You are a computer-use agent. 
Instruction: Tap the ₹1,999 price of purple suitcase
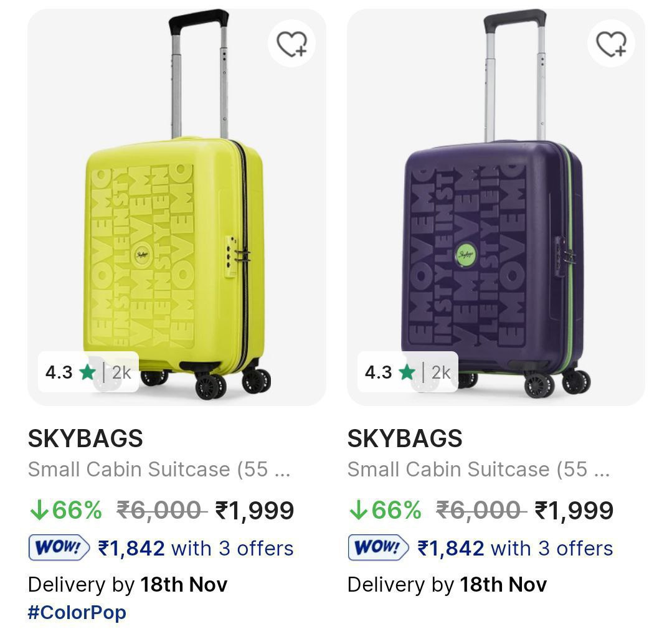574,511
